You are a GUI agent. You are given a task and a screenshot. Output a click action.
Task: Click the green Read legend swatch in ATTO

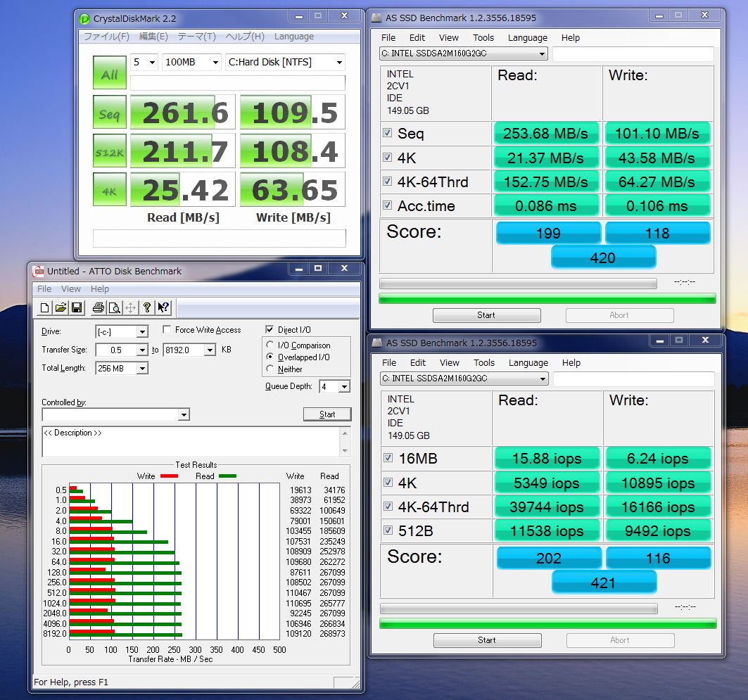click(227, 476)
